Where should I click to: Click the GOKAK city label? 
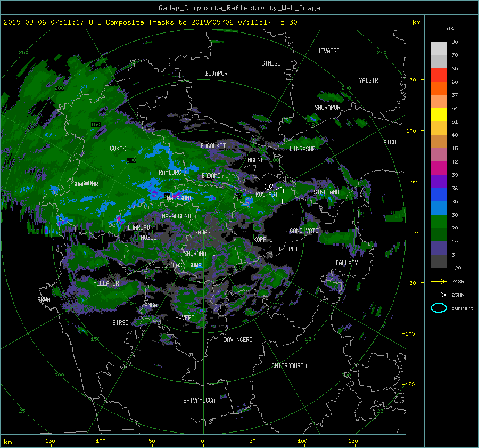click(x=118, y=149)
